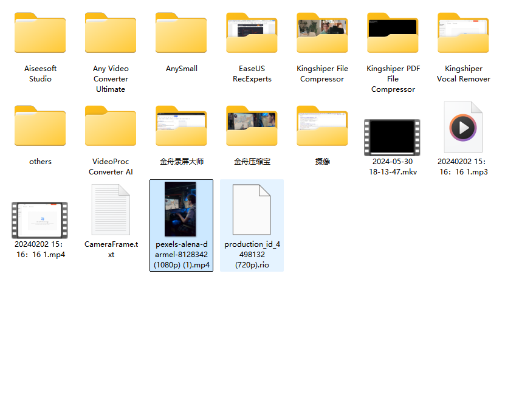
Task: Select the 金舟录屏大师 folder icon
Action: tap(181, 126)
